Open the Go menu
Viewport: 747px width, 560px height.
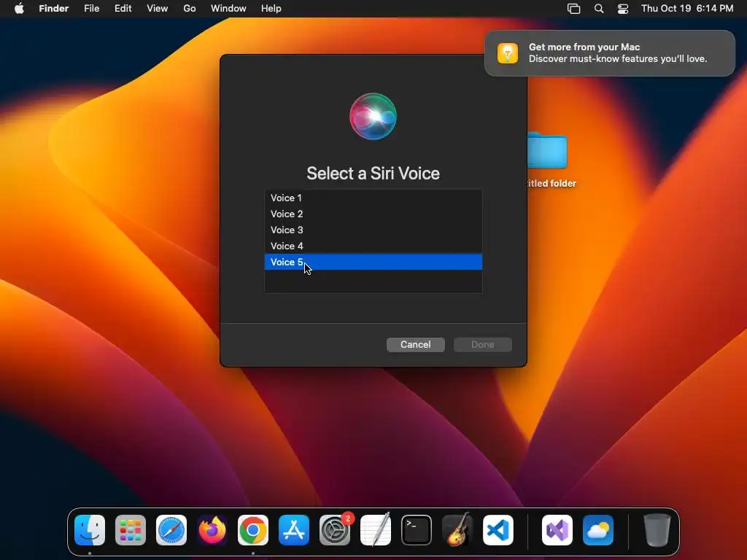[x=190, y=9]
